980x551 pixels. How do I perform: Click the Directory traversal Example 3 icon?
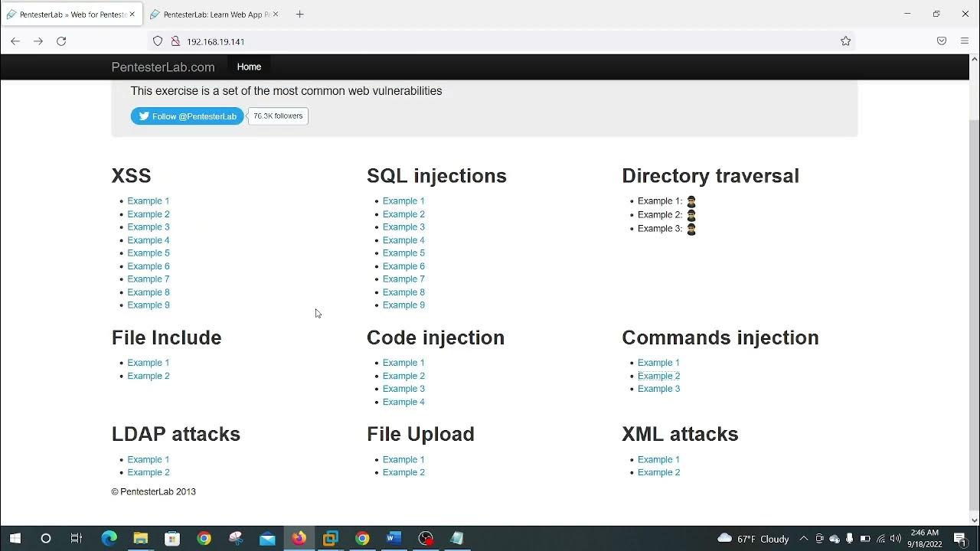point(691,229)
